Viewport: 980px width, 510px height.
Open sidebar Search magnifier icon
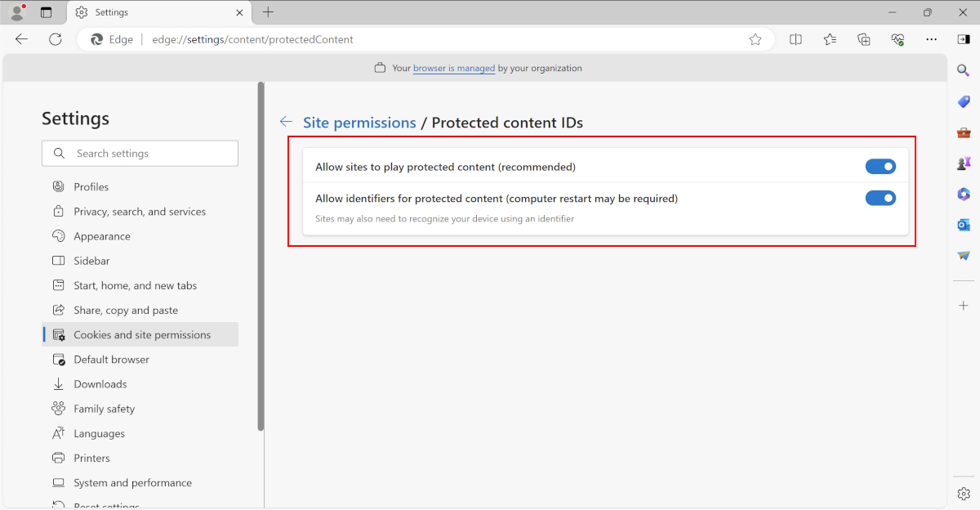click(964, 71)
